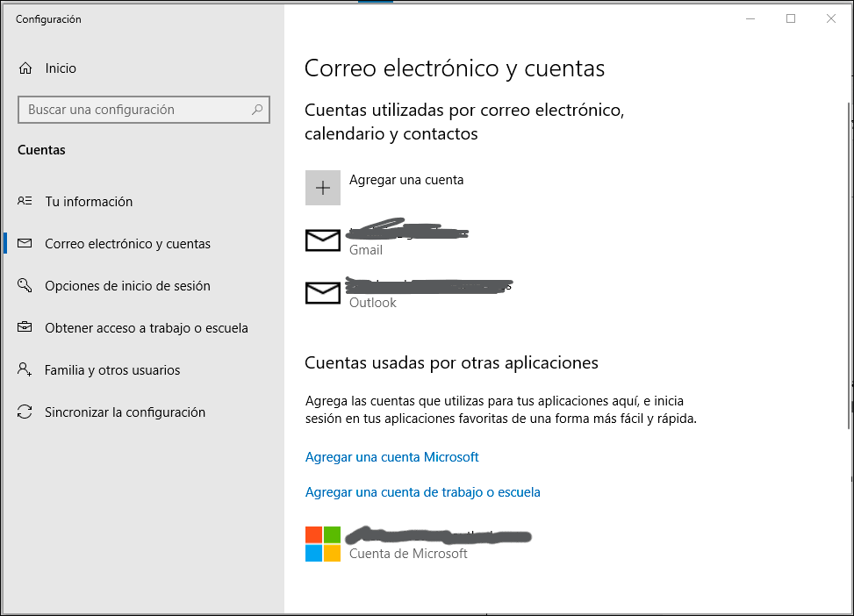Click Agregar una cuenta Microsoft link
The image size is (854, 616).
[391, 457]
